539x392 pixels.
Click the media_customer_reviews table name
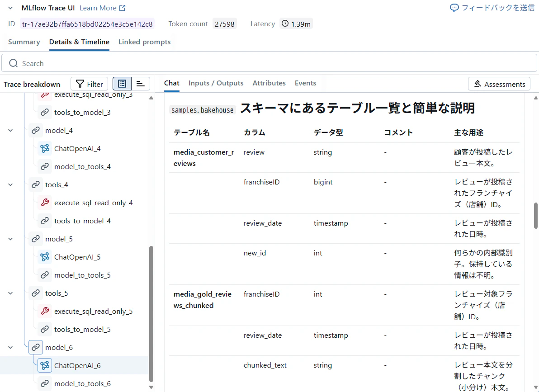click(x=204, y=158)
